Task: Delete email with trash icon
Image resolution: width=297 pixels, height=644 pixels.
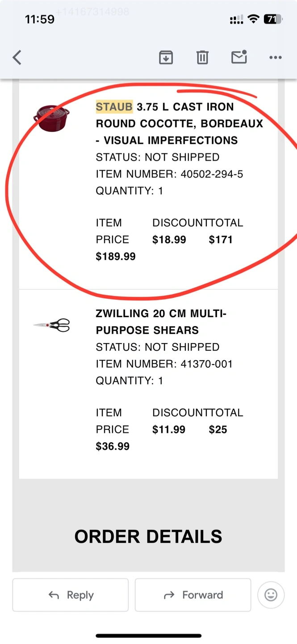Action: [x=202, y=57]
